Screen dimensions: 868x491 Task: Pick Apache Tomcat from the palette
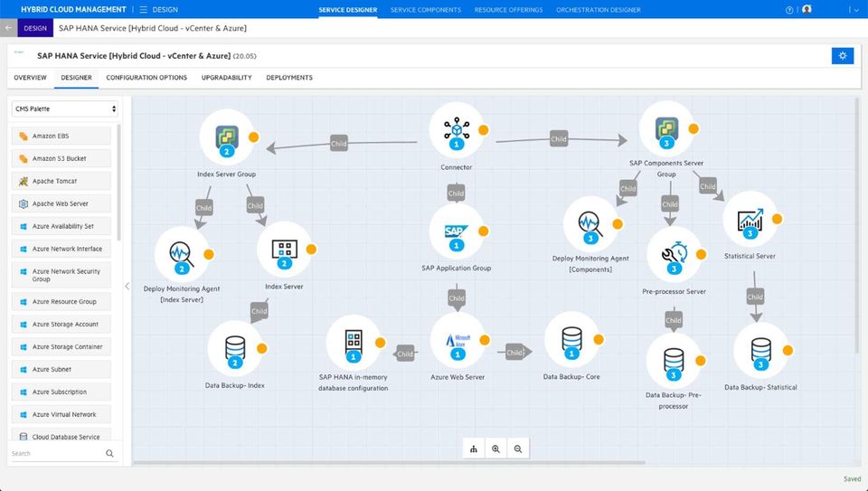pos(61,181)
